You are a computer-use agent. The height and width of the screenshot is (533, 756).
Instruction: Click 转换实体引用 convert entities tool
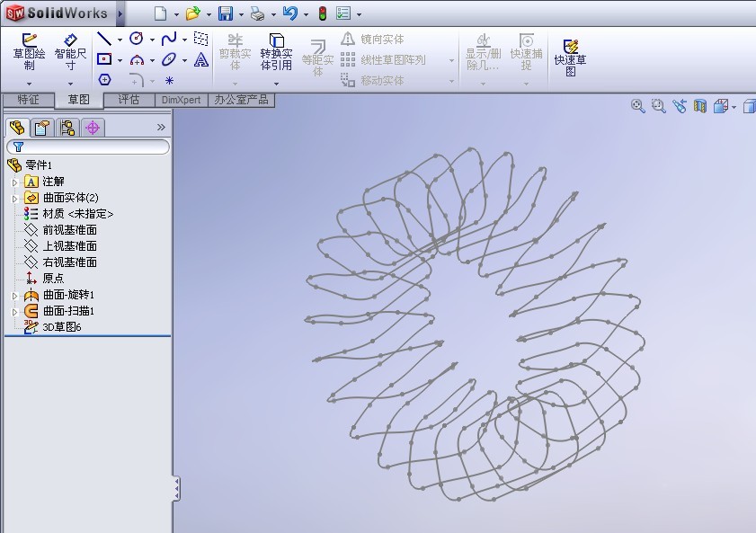coord(276,52)
